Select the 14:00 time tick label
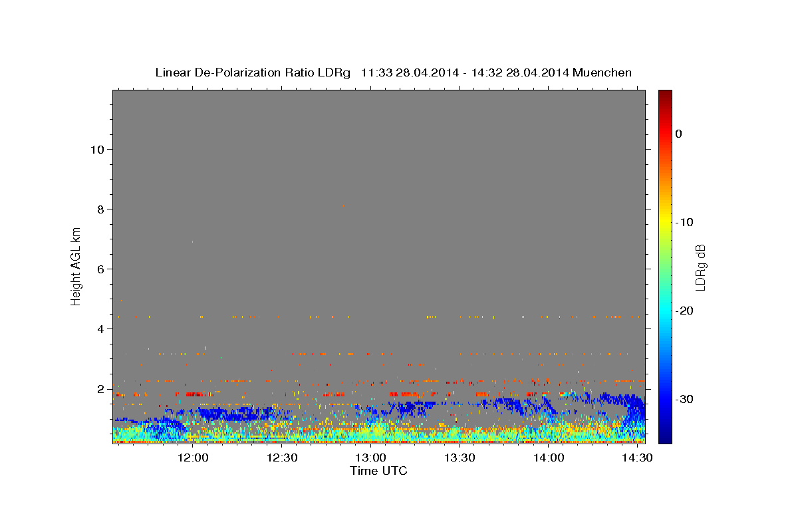Image resolution: width=798 pixels, height=532 pixels. [549, 458]
